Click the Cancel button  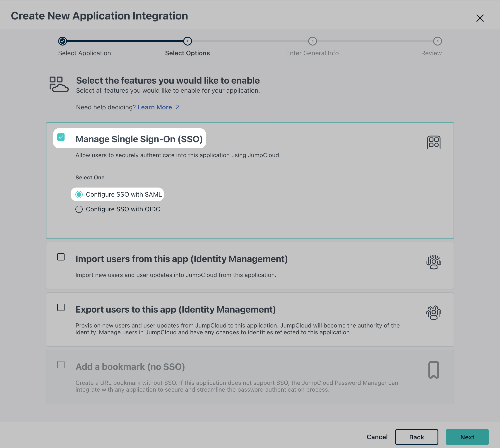377,437
